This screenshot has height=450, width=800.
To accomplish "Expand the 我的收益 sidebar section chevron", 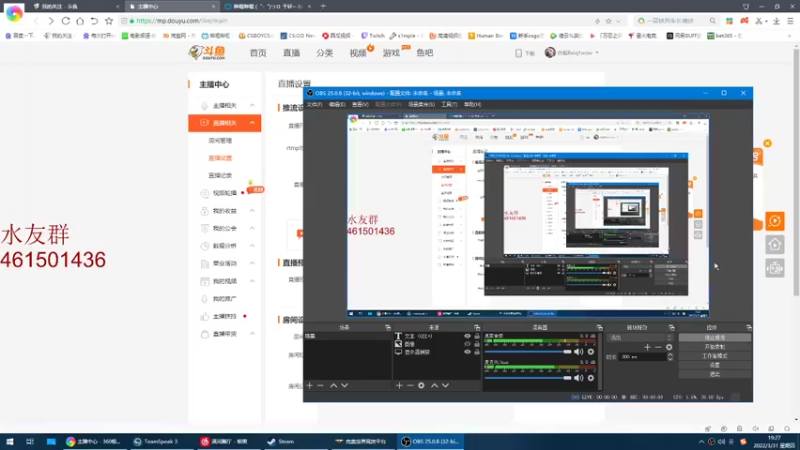I will tap(252, 211).
